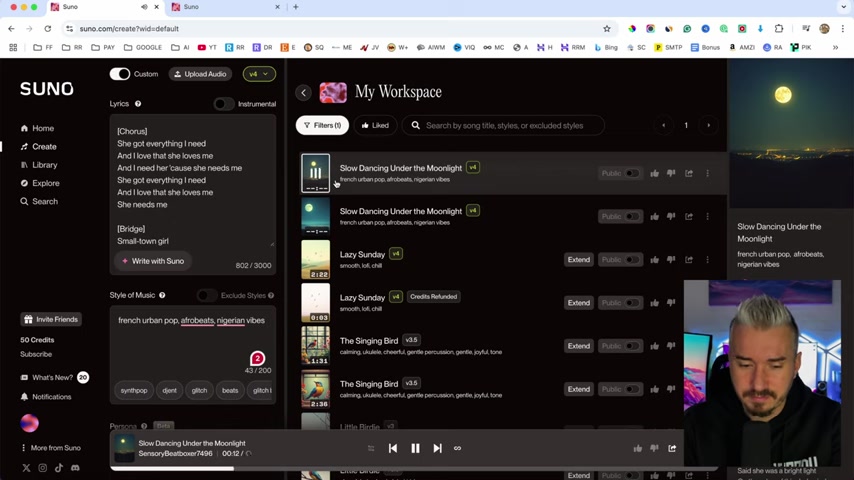Screen dimensions: 854x480
Task: Open Lyrics help tooltip icon
Action: (x=138, y=104)
